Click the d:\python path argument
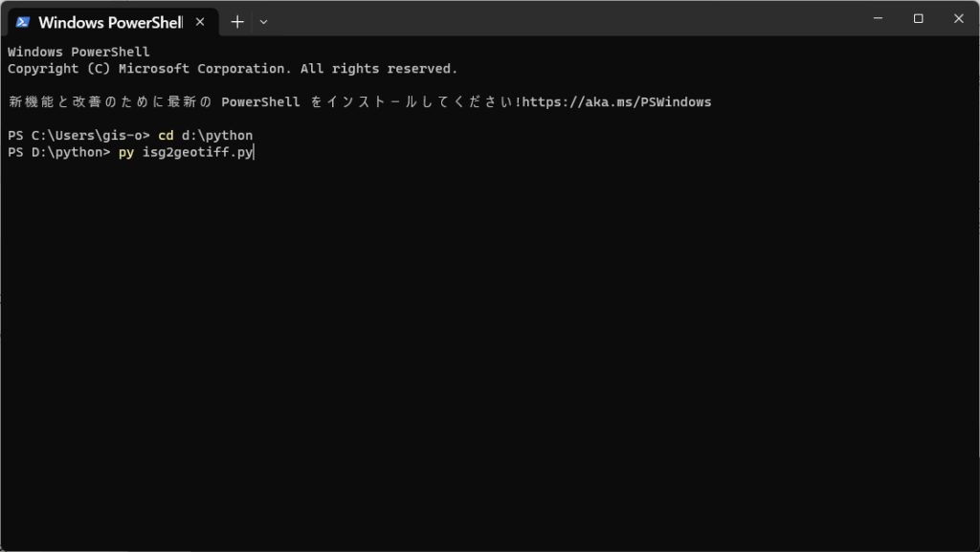This screenshot has height=552, width=980. coord(217,136)
